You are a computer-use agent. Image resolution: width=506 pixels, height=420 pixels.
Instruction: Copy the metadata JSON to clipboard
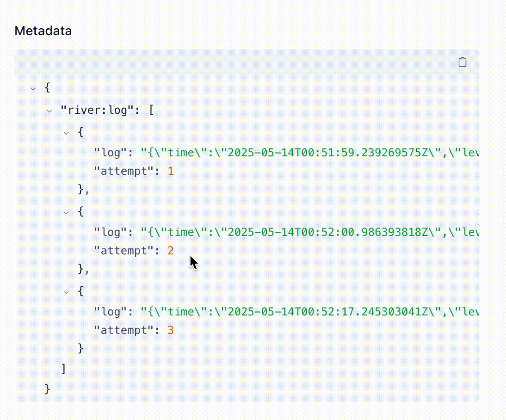(462, 62)
